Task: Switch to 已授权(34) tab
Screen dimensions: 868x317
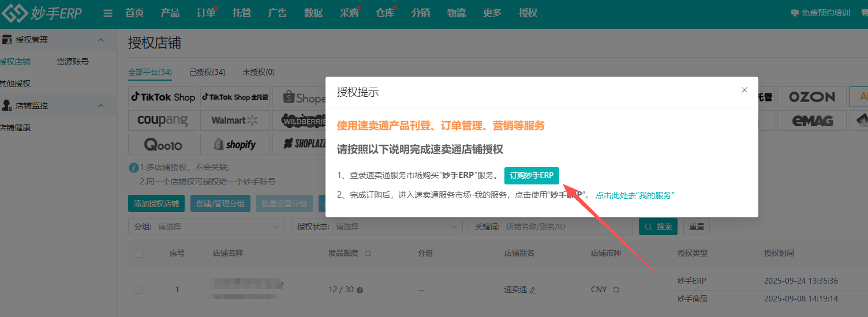Action: point(207,72)
